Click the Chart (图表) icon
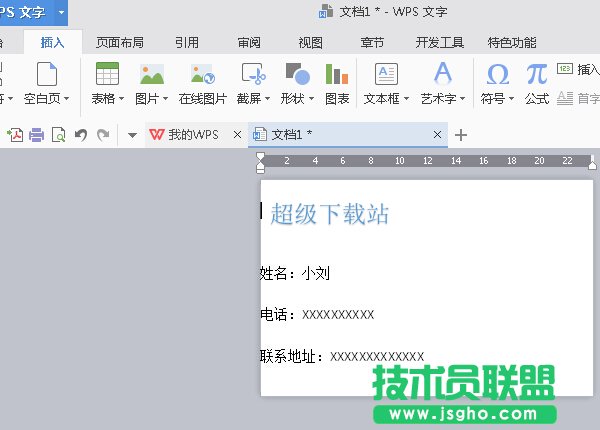The height and width of the screenshot is (430, 600). point(337,75)
